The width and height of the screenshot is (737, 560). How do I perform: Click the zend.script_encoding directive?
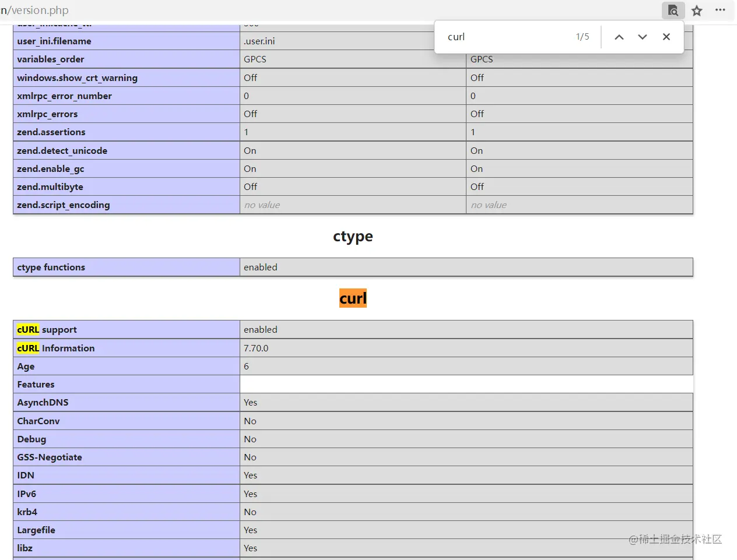[x=64, y=205]
